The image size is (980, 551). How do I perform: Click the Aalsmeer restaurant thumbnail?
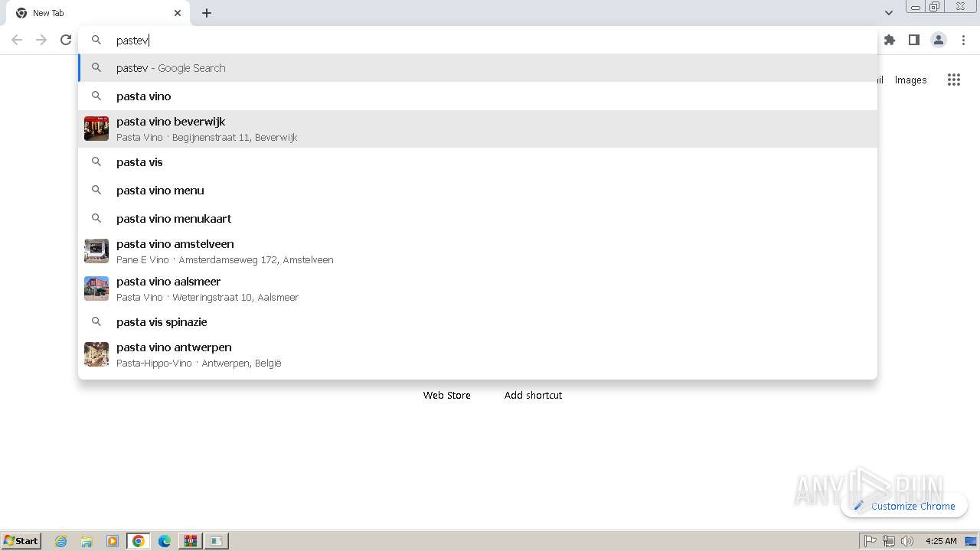pos(96,289)
